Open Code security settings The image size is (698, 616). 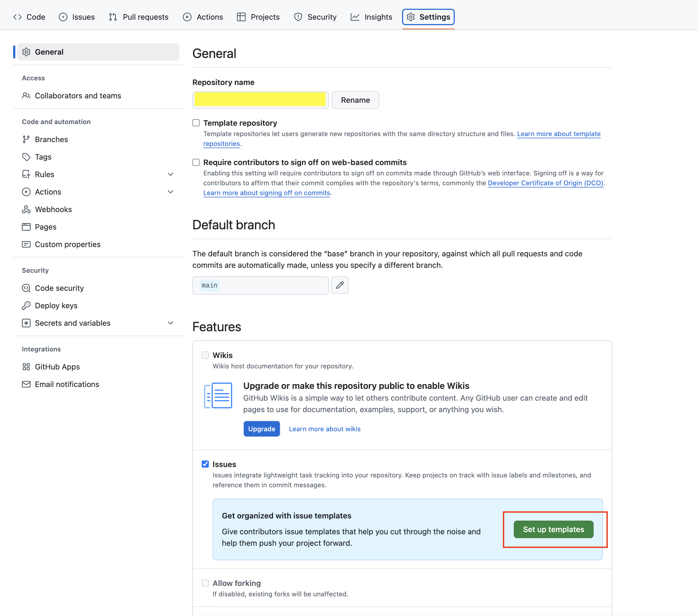[x=59, y=288]
